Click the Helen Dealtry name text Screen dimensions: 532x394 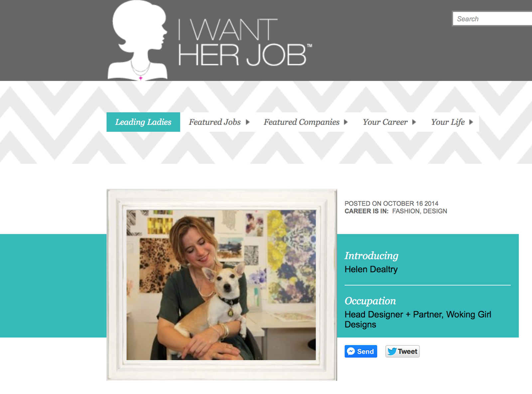(371, 269)
